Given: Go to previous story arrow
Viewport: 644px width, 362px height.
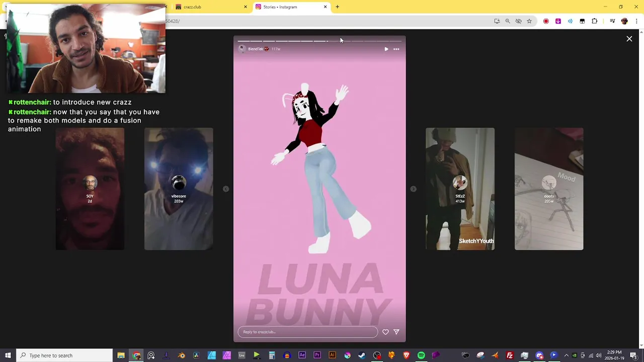Looking at the screenshot, I should click(226, 189).
